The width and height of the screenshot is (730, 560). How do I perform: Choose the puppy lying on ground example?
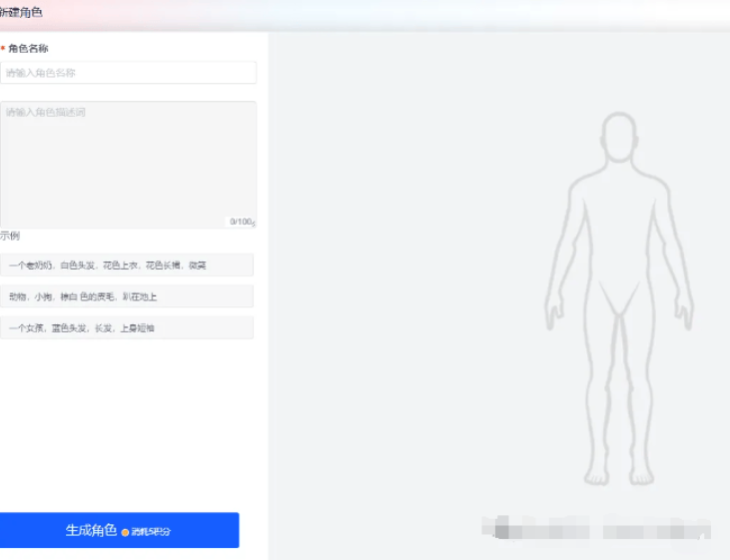click(x=127, y=296)
